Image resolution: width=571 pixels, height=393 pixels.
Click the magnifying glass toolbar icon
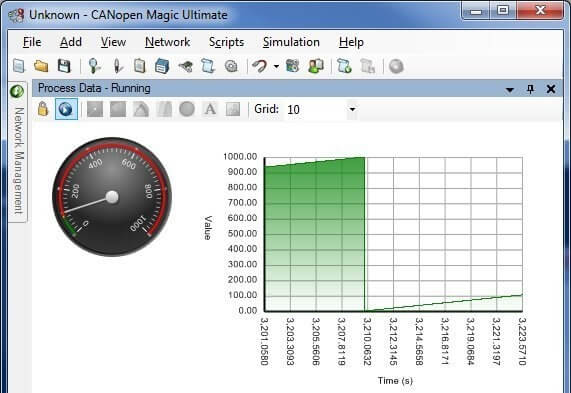[x=94, y=66]
